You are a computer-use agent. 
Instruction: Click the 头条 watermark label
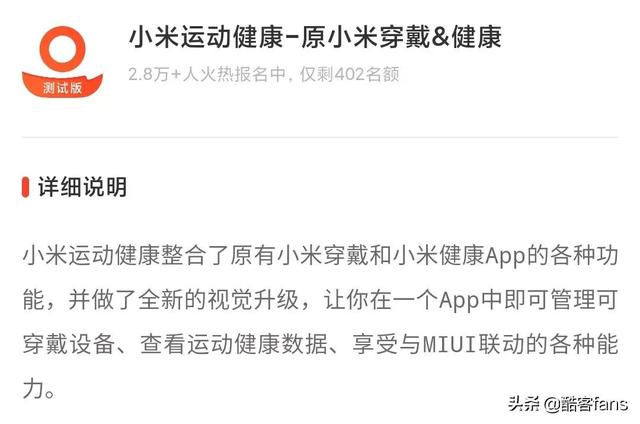(x=524, y=404)
